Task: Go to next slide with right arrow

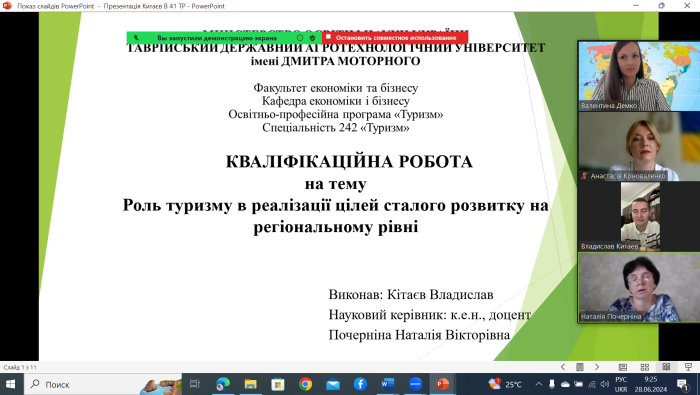Action: (597, 367)
